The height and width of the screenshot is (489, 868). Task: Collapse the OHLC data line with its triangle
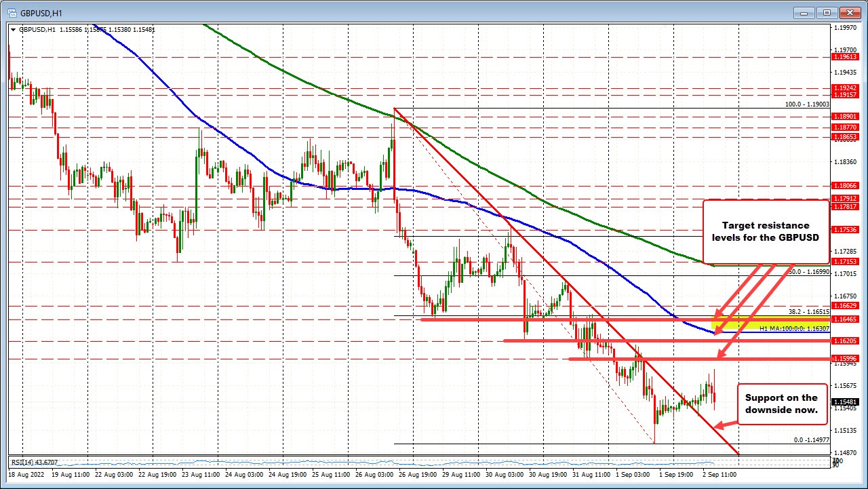tap(14, 30)
